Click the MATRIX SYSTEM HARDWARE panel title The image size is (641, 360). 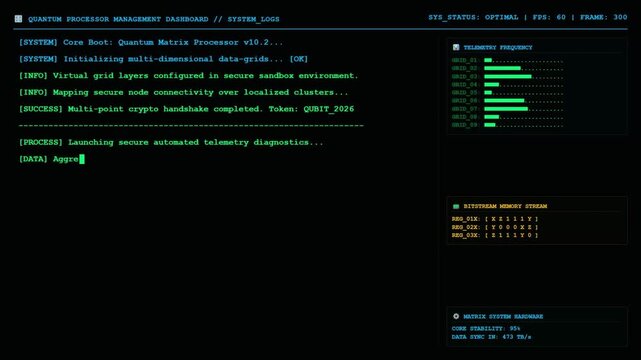tap(503, 316)
